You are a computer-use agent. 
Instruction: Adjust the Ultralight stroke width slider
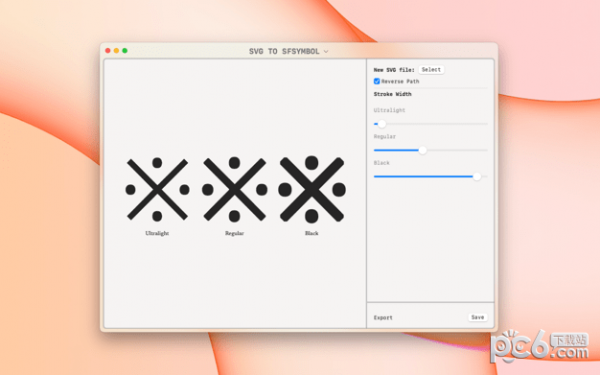pyautogui.click(x=382, y=124)
